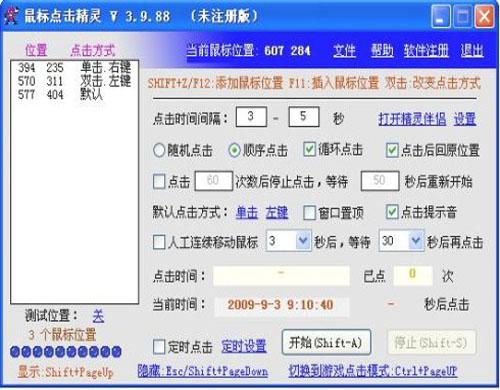Minimize the window
500x390 pixels.
pos(440,17)
